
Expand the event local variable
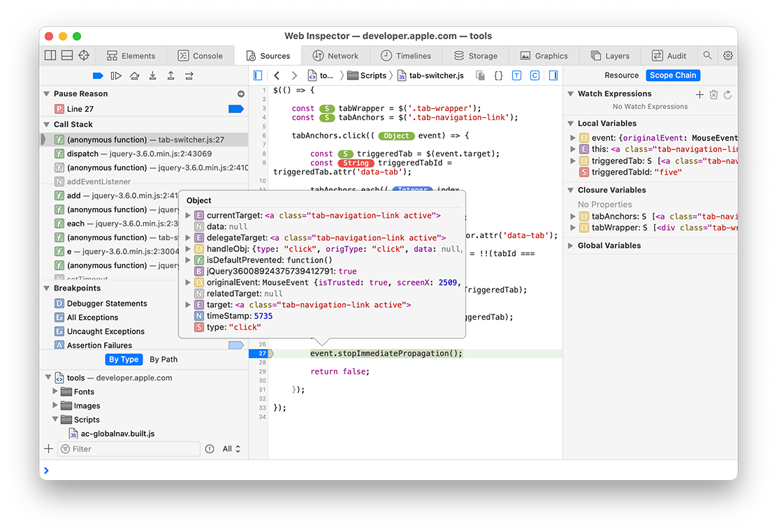[573, 138]
